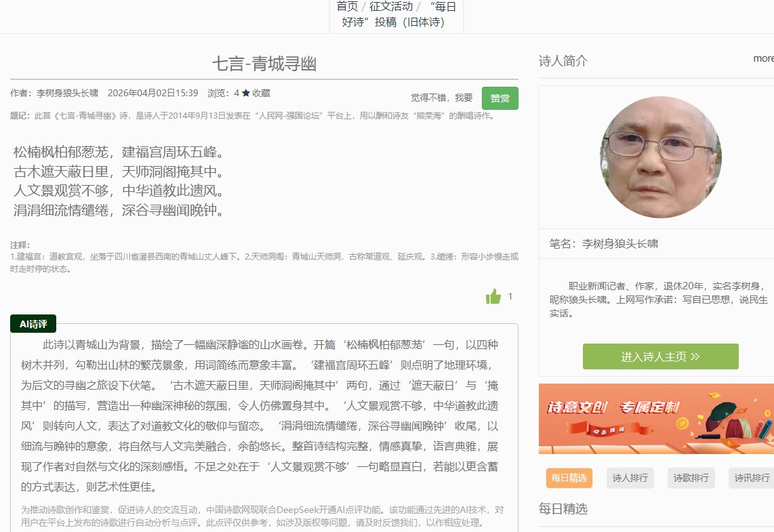Viewport: 774px width, 532px height.
Task: Switch to 诗人排行 tab
Action: [x=630, y=478]
